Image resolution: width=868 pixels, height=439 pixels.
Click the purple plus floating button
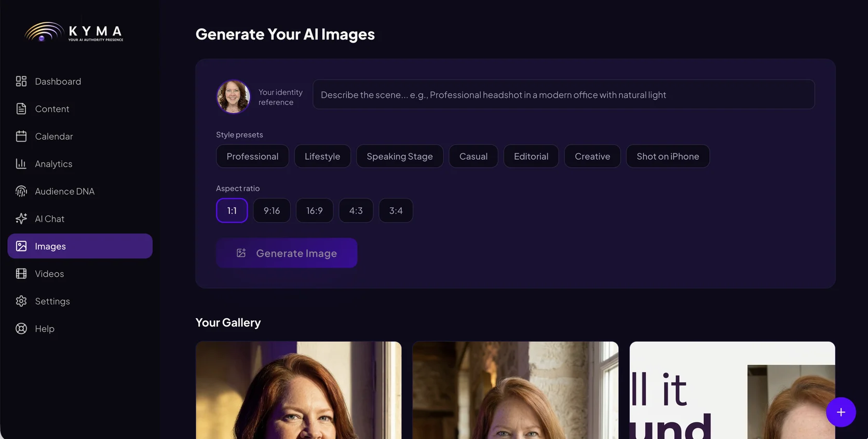[841, 412]
